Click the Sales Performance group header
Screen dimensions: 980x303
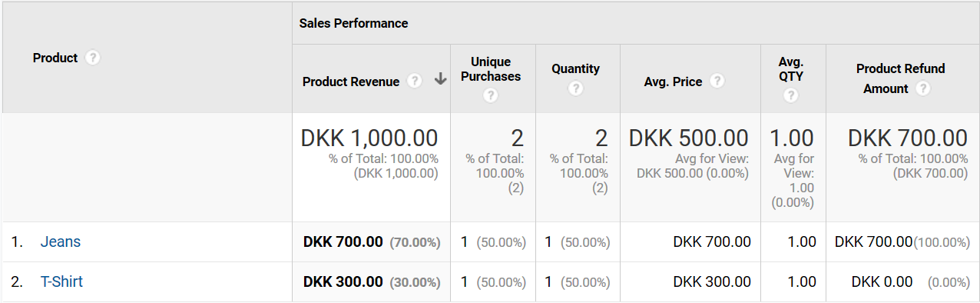click(x=353, y=23)
